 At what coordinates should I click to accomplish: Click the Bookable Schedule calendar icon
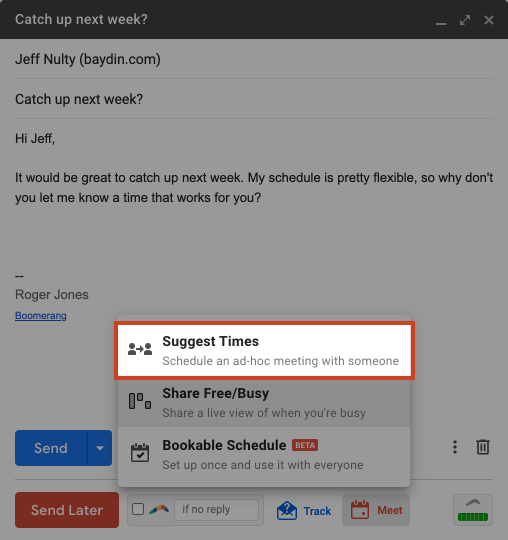click(140, 453)
